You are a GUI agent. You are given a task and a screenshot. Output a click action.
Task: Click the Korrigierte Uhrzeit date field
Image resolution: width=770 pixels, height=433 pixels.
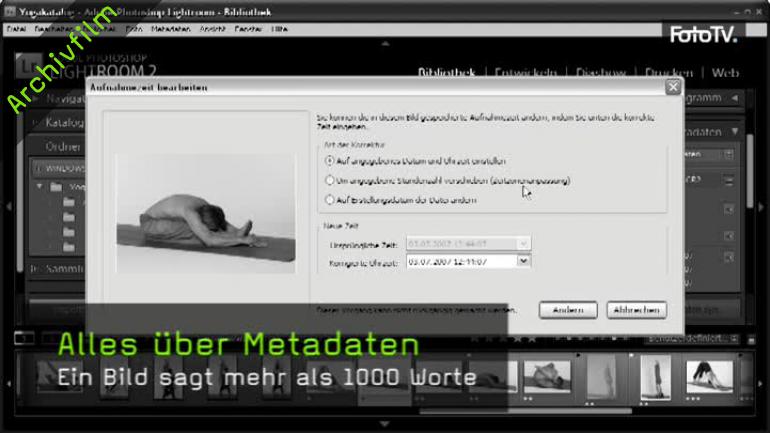(462, 262)
